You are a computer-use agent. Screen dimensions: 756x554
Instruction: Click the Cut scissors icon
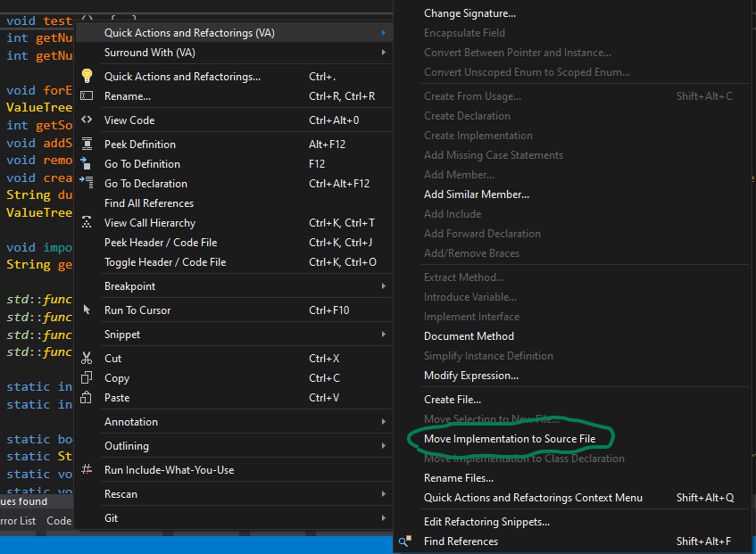tap(87, 358)
